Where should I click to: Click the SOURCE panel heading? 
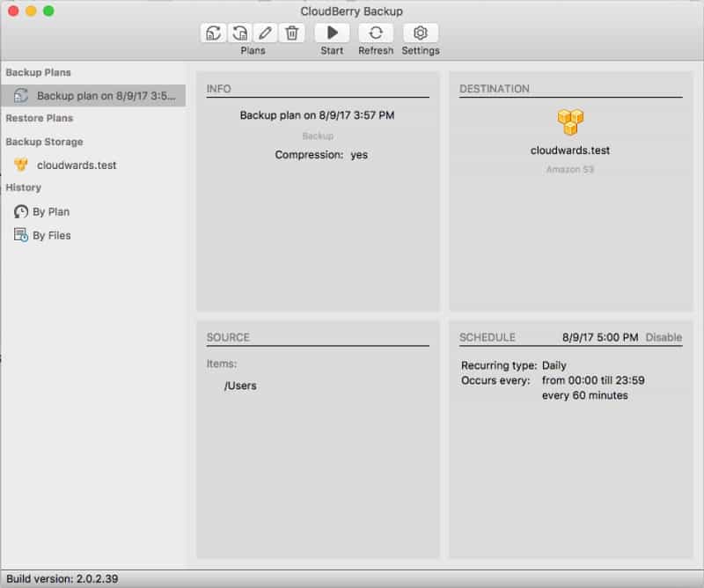tap(228, 337)
